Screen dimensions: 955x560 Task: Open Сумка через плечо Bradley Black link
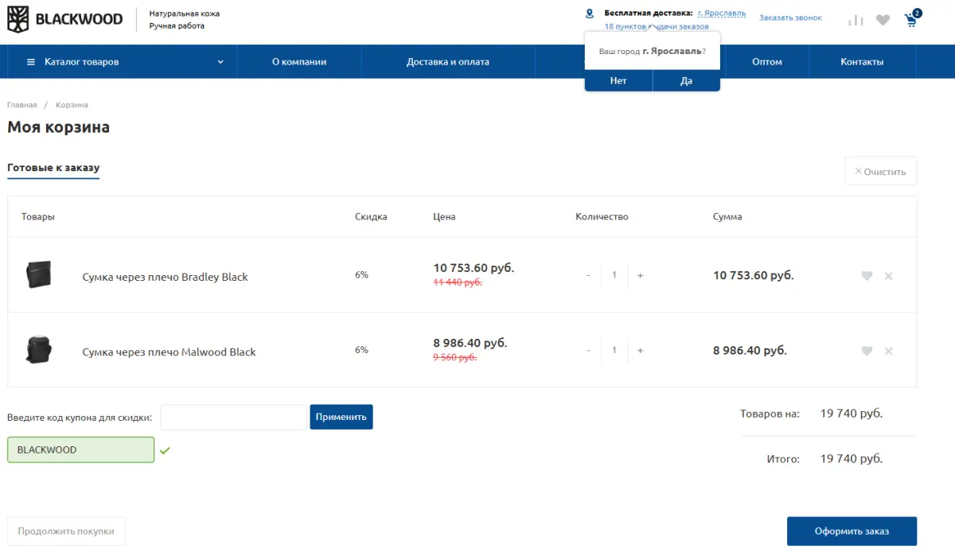pyautogui.click(x=165, y=277)
